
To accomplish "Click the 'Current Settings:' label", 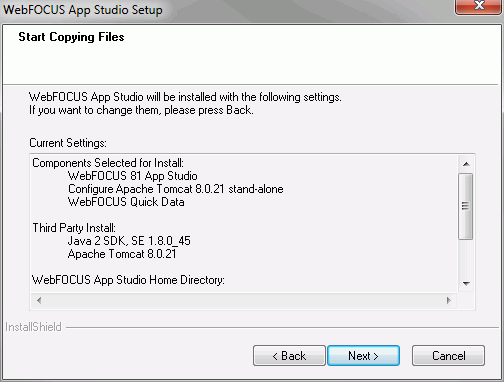I will click(x=68, y=143).
